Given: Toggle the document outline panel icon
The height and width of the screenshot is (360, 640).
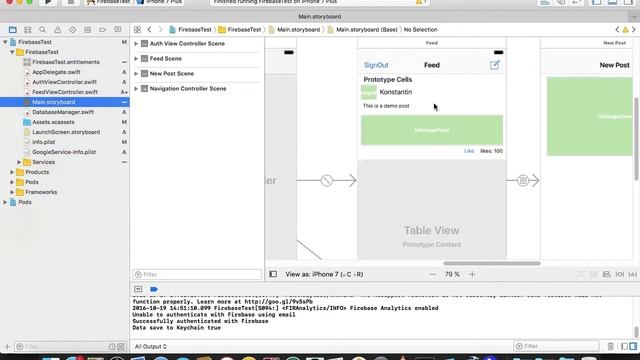Looking at the screenshot, I should tap(273, 274).
